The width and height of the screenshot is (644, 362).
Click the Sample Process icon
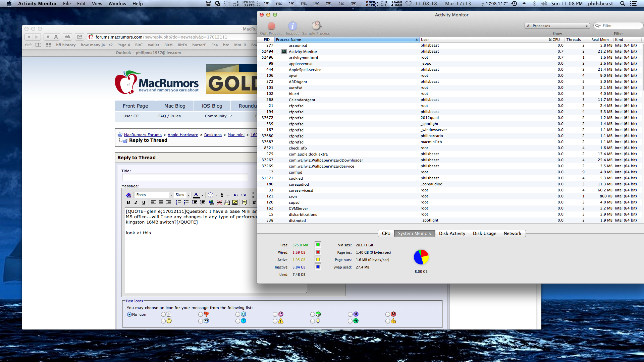click(316, 26)
